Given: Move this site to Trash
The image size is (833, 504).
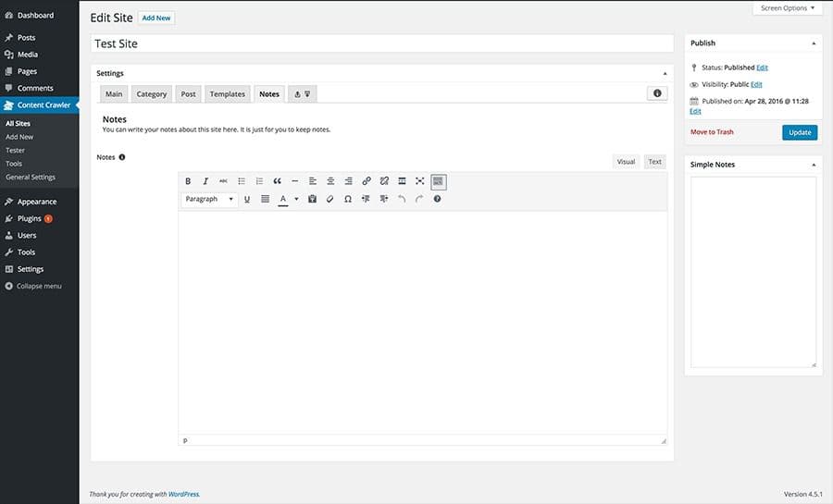Looking at the screenshot, I should (x=712, y=132).
